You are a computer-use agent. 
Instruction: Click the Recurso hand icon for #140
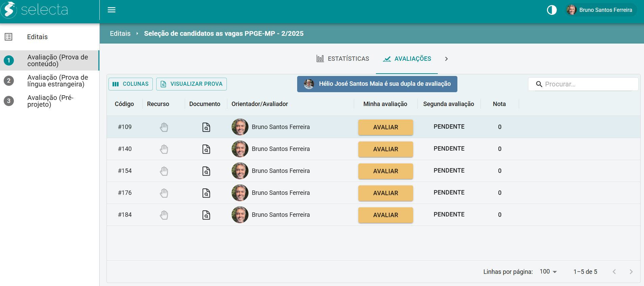click(x=164, y=149)
